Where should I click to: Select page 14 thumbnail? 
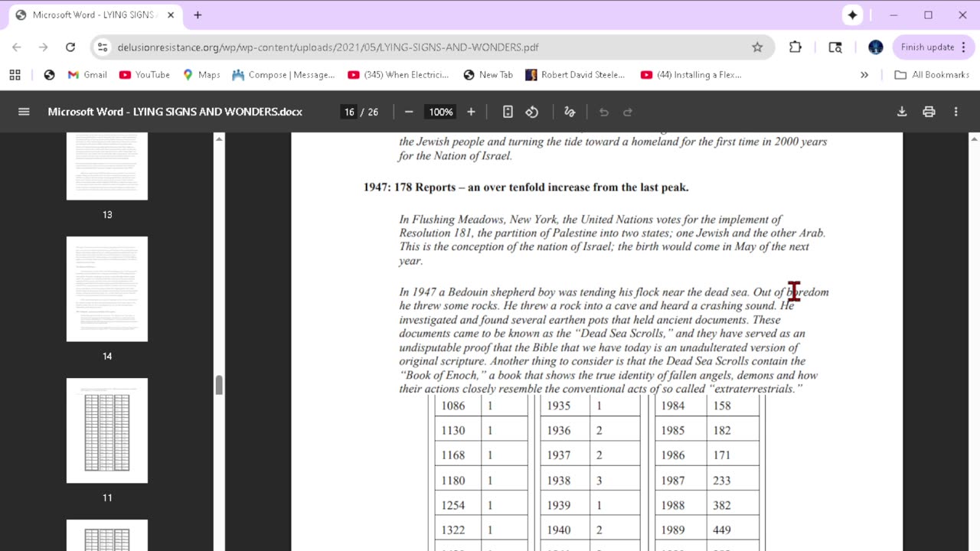pos(107,289)
